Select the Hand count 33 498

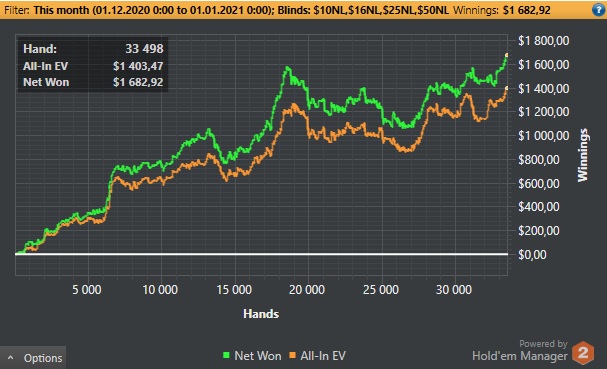[x=144, y=49]
